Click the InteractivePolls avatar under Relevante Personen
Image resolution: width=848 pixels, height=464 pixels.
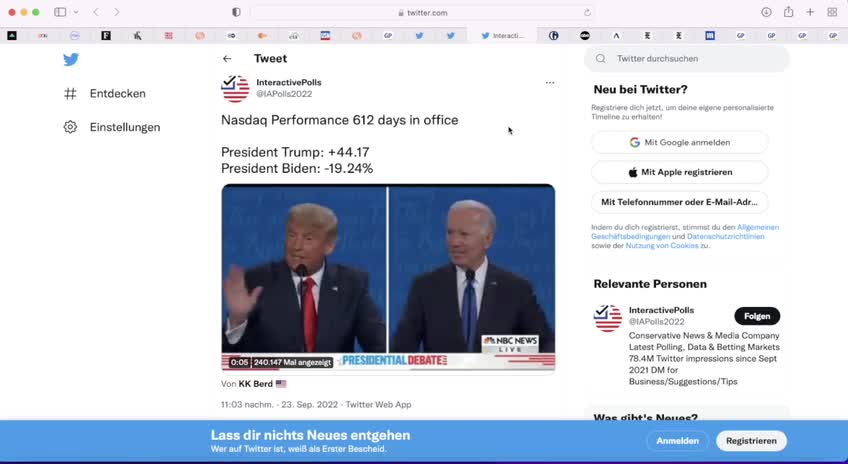[608, 318]
